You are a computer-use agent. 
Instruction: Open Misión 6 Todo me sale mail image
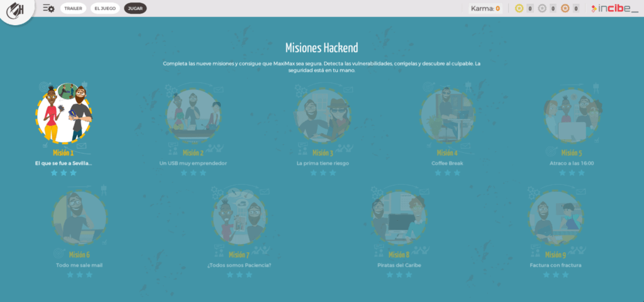(x=79, y=218)
